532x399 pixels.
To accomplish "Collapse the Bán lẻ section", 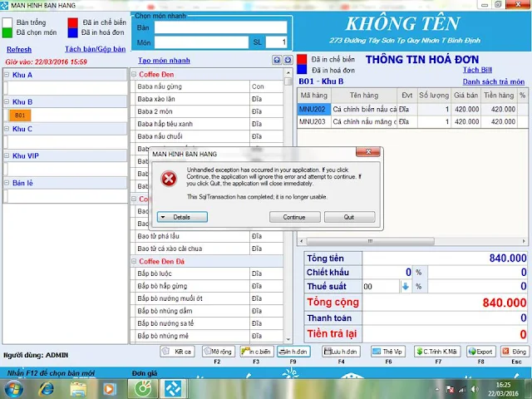I will coord(7,183).
